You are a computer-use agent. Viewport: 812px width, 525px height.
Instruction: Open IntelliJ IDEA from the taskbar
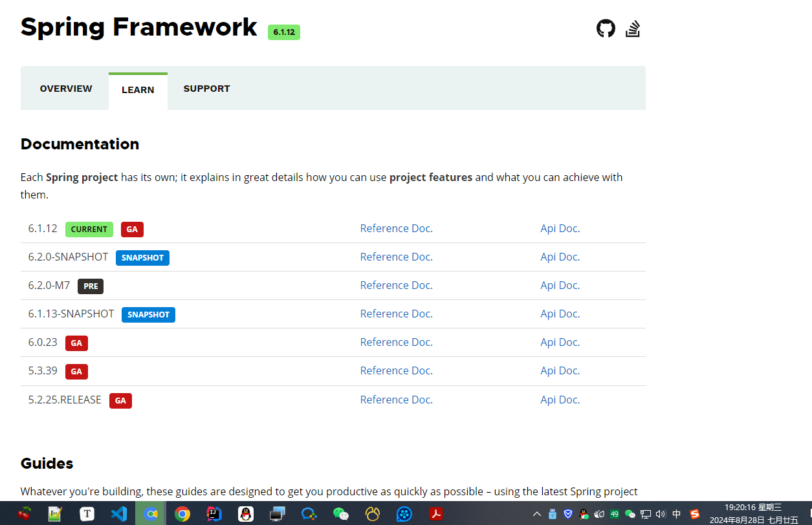[214, 514]
